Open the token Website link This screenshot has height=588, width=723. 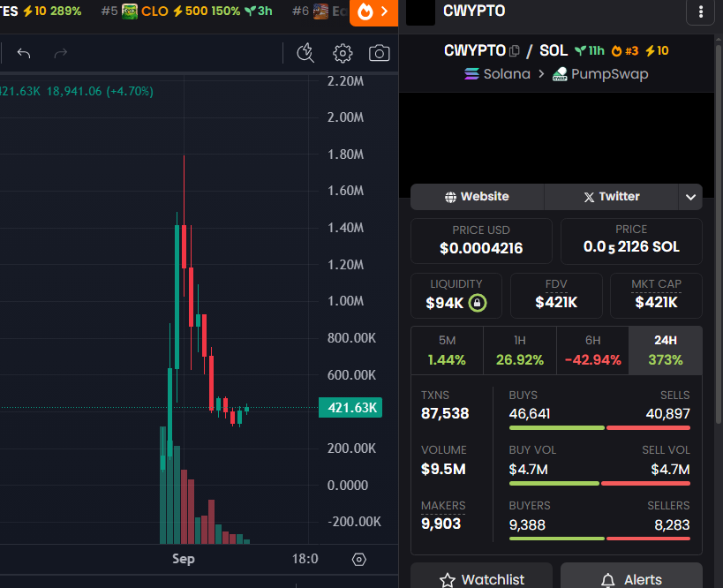(478, 197)
